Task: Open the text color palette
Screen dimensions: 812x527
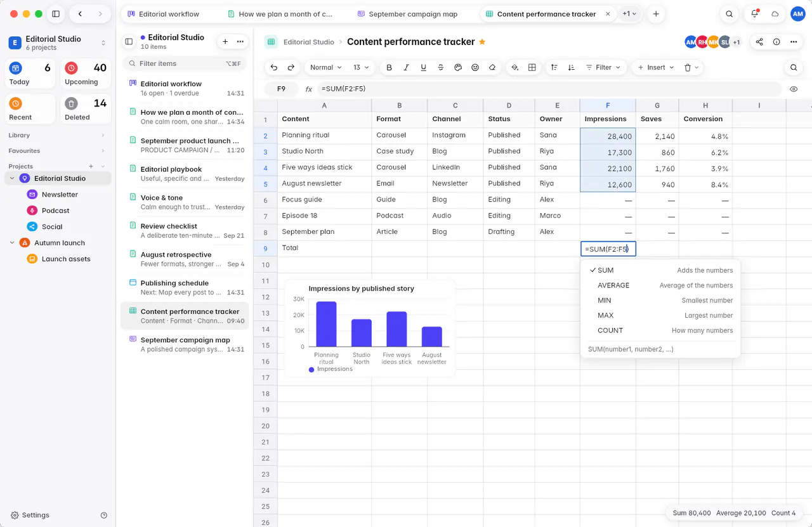Action: [458, 67]
